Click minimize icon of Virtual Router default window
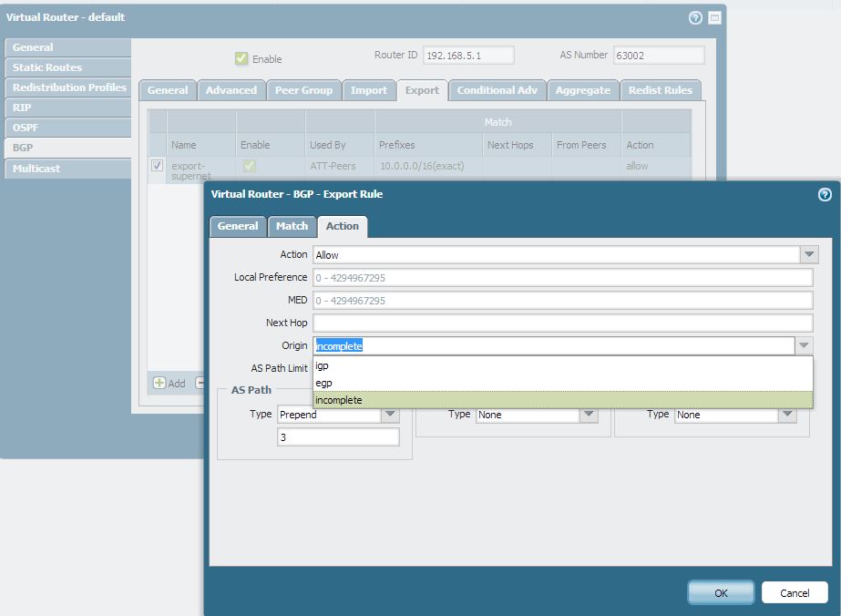This screenshot has height=616, width=841. 714,17
